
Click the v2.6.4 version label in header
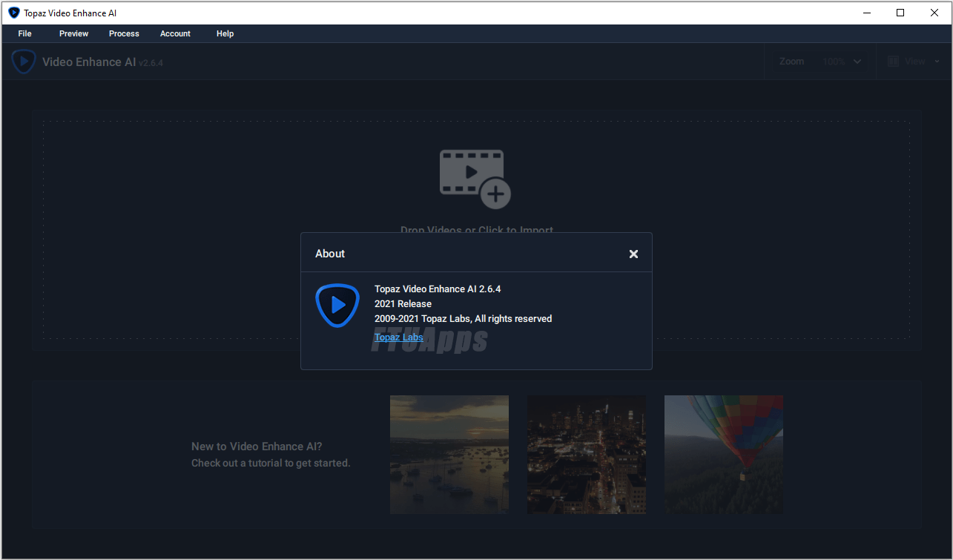151,63
